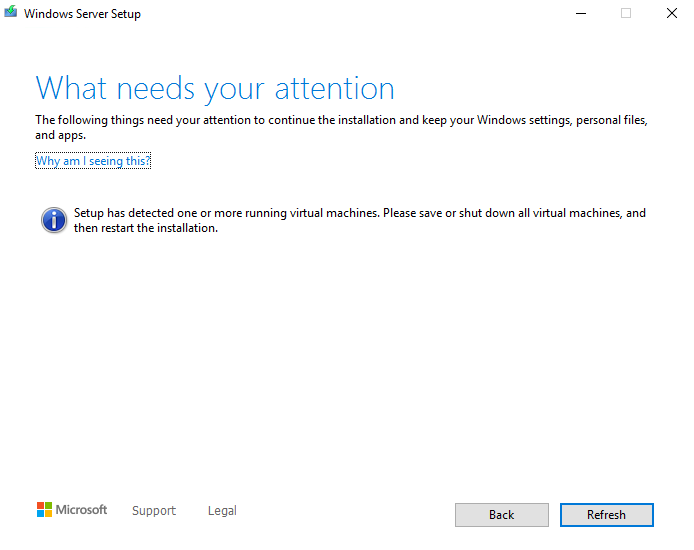Click the Microsoft logo
Screen dimensions: 694x550
pyautogui.click(x=72, y=510)
